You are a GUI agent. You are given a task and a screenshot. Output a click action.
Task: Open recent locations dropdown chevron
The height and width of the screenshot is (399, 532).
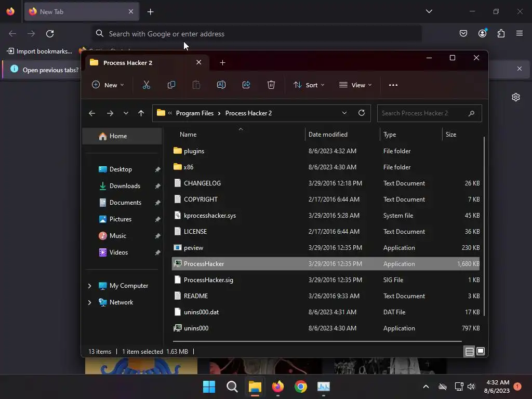tap(126, 113)
